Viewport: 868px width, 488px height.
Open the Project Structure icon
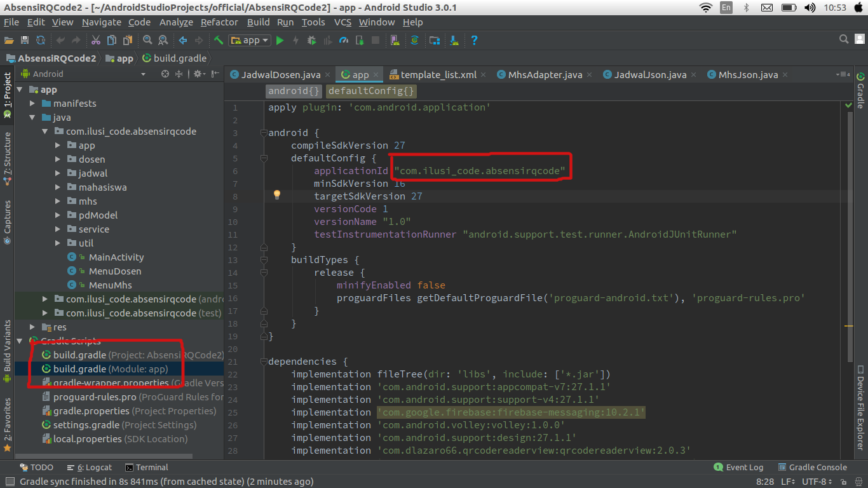point(435,40)
